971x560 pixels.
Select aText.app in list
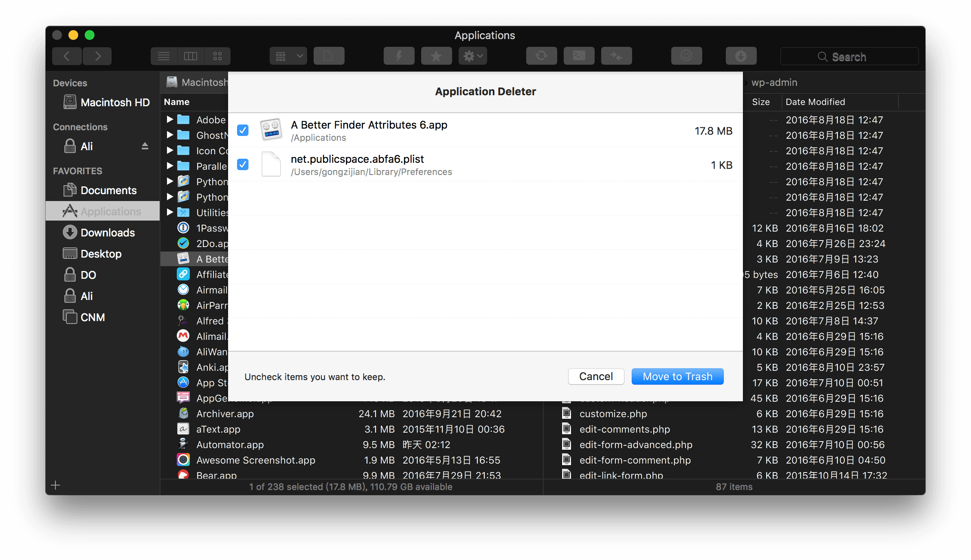tap(352, 429)
